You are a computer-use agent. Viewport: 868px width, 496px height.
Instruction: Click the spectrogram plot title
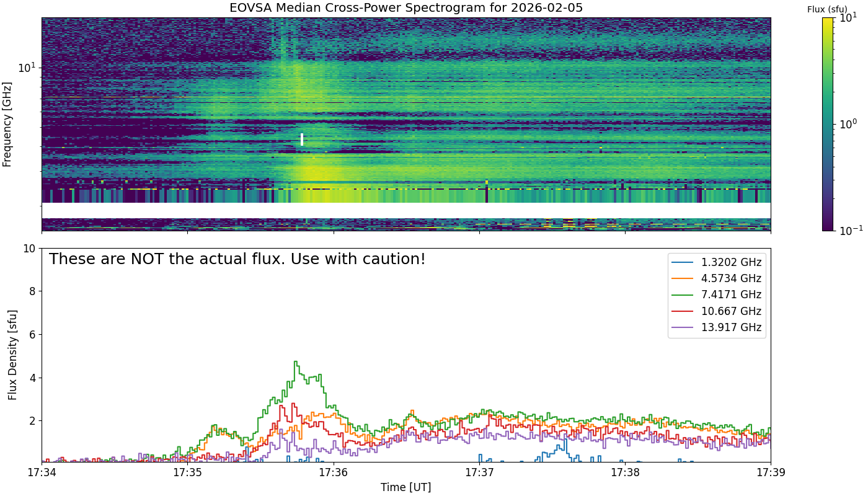coord(406,8)
